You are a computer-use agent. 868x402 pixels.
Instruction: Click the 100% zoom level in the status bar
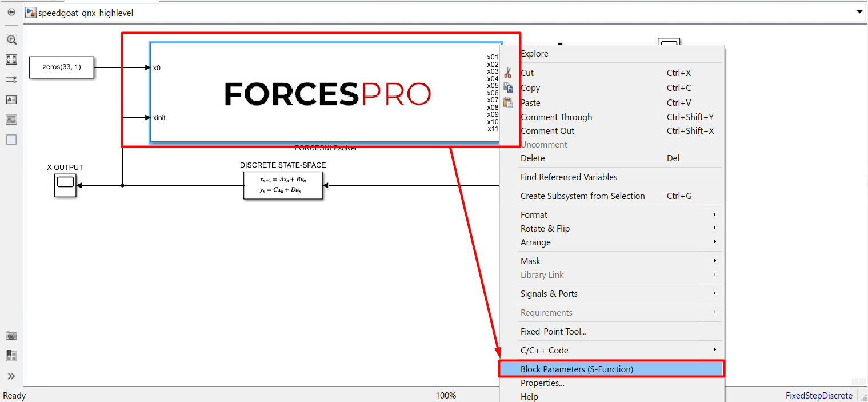(446, 395)
